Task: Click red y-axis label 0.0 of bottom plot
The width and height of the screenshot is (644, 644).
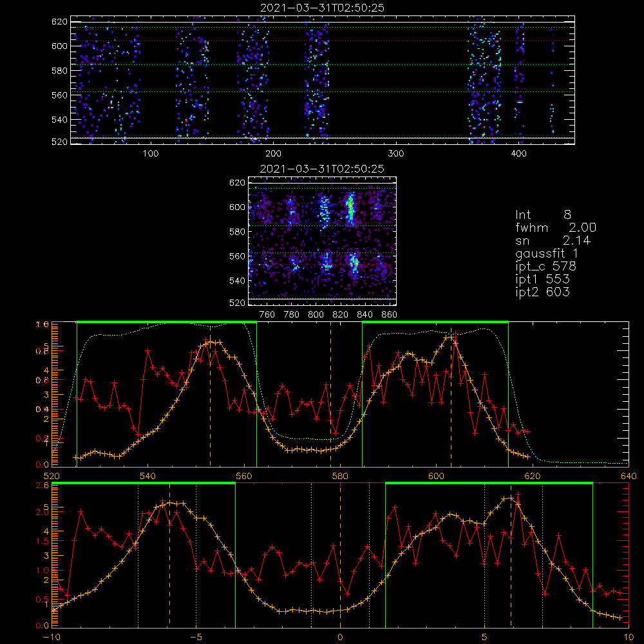Action: [x=43, y=626]
